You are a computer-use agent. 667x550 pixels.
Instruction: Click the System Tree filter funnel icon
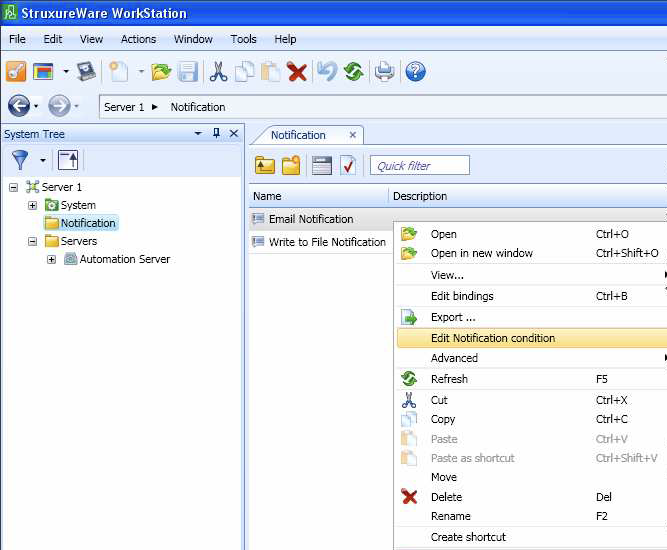tap(20, 160)
